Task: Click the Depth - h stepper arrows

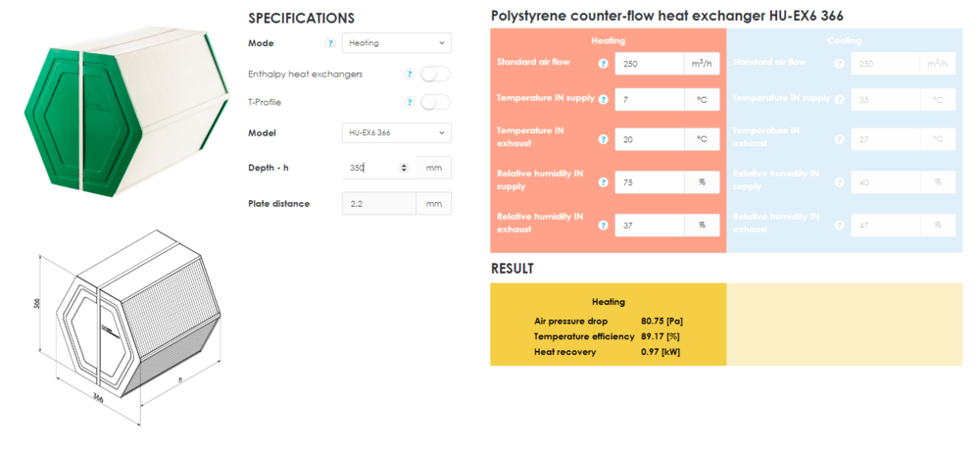Action: 404,168
